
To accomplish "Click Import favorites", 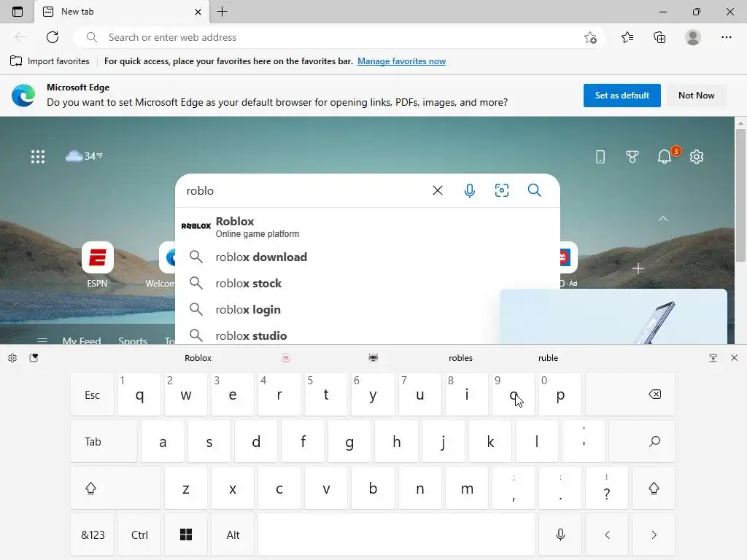I will 50,61.
